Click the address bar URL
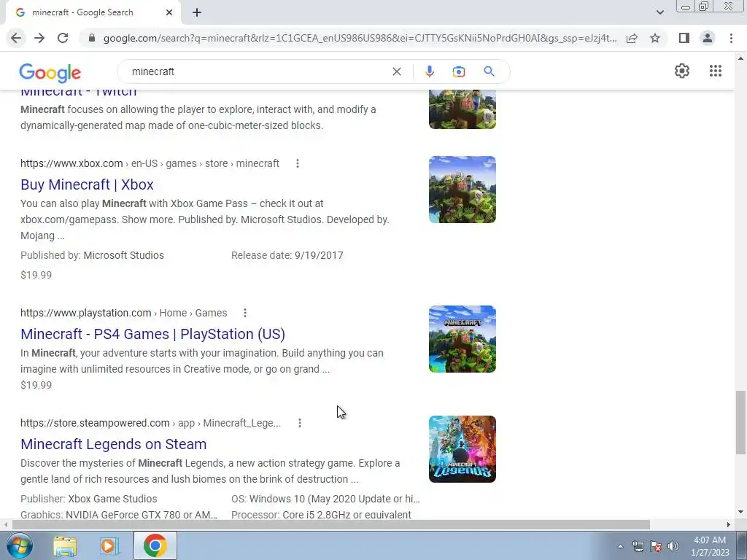Image resolution: width=747 pixels, height=560 pixels. coord(360,38)
